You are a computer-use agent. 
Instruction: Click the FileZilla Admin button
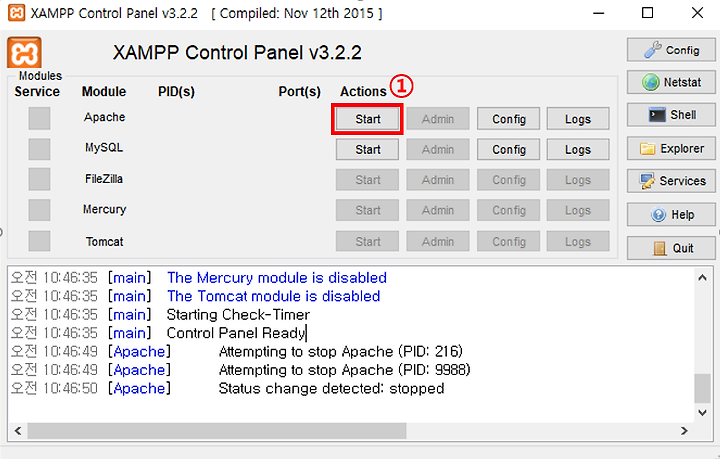[438, 180]
